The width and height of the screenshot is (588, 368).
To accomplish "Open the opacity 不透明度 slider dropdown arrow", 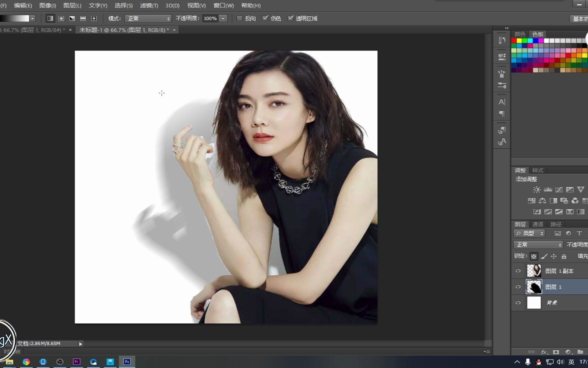I will (x=223, y=18).
